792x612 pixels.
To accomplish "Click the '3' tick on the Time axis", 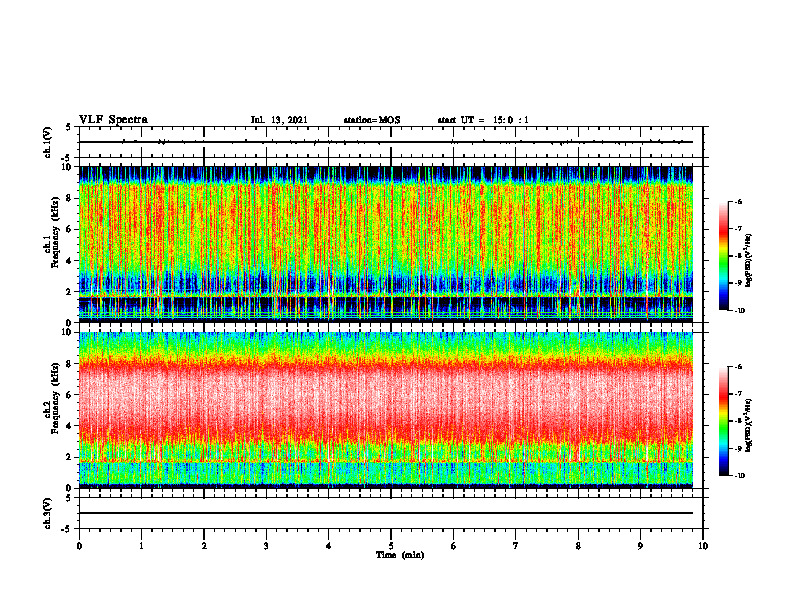I will click(266, 546).
